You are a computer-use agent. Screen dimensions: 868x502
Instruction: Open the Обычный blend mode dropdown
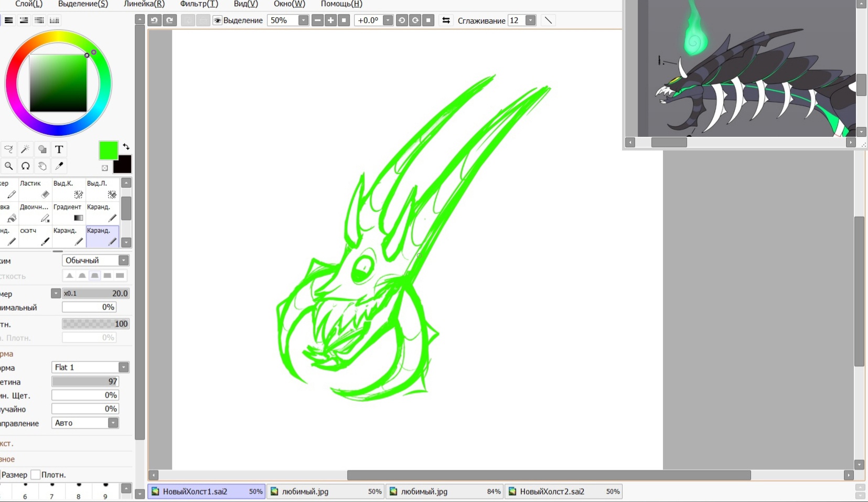click(x=123, y=261)
